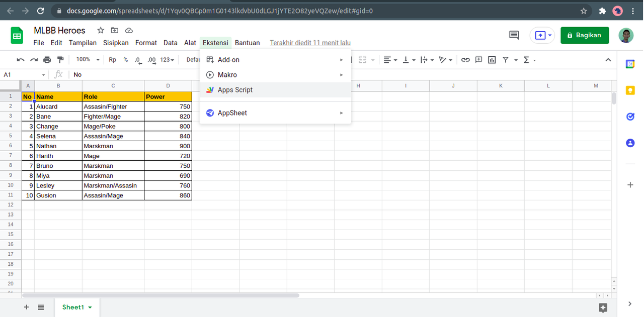
Task: Open the Bantuan menu
Action: tap(247, 43)
